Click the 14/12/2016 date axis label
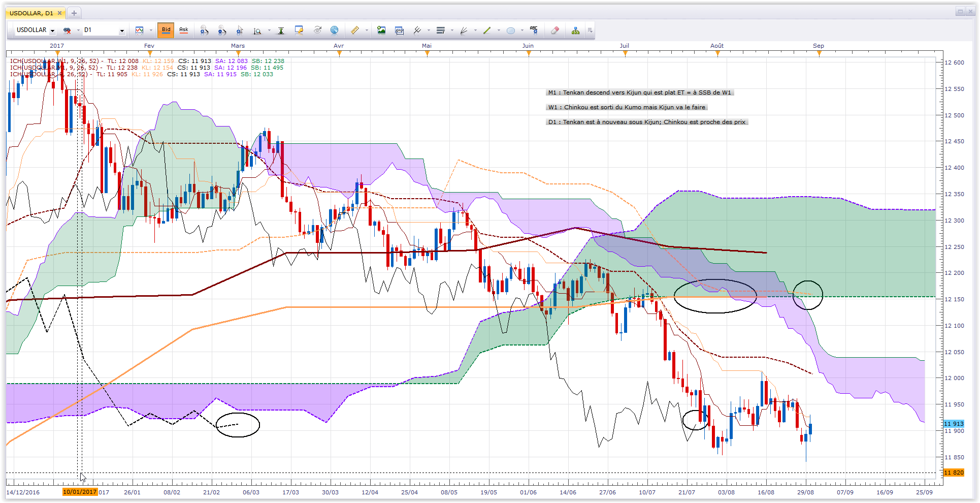Image resolution: width=980 pixels, height=503 pixels. 23,492
